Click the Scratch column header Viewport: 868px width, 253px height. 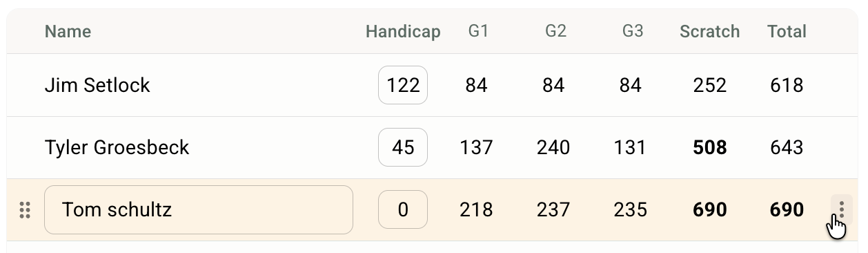tap(710, 31)
